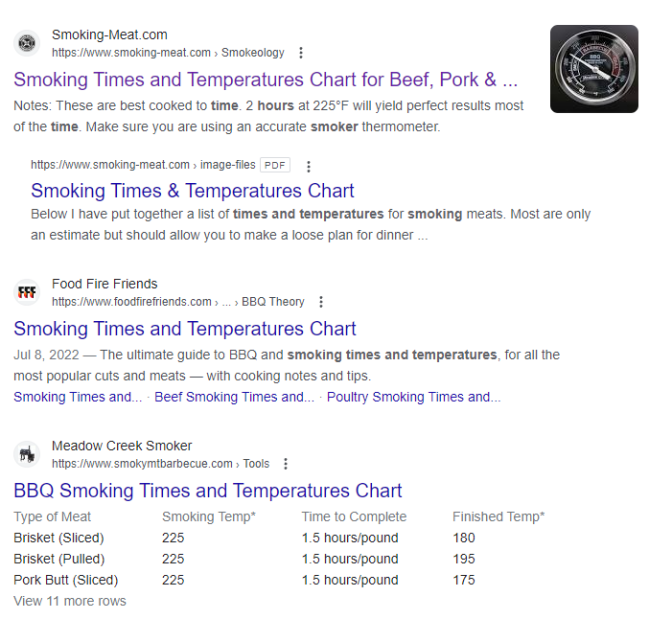
Task: Click the 'Food Fire Friends' site name
Action: click(x=104, y=284)
